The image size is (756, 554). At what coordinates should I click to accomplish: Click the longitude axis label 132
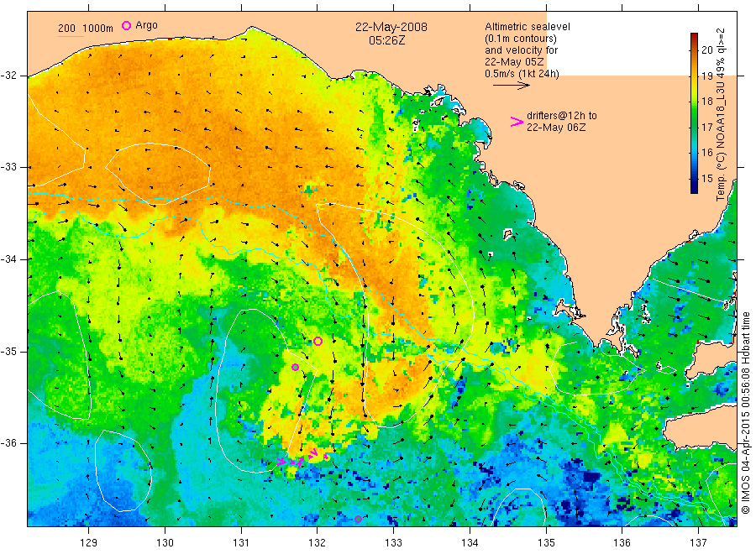coord(318,543)
